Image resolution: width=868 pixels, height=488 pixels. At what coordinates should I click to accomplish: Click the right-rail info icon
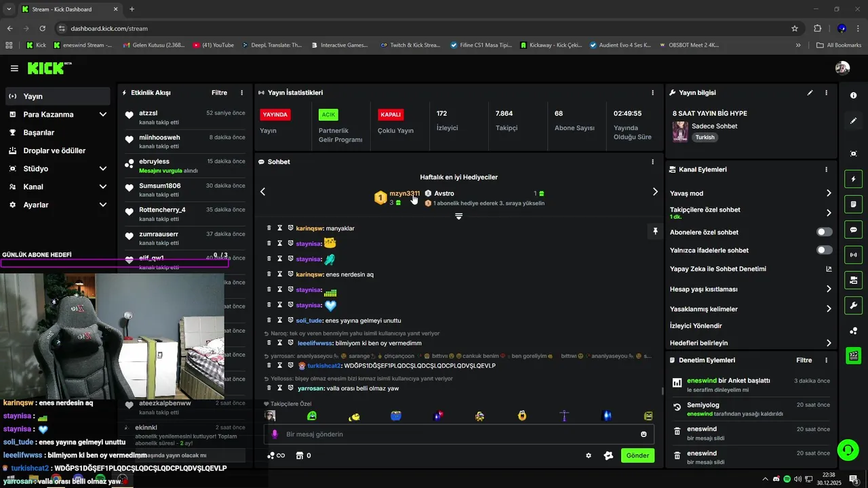point(853,96)
